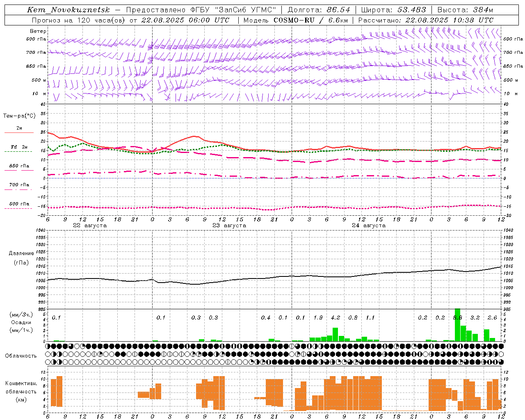This screenshot has width=525, height=420.
Task: Click the "Широта: 53.483" header entry
Action: tap(393, 10)
